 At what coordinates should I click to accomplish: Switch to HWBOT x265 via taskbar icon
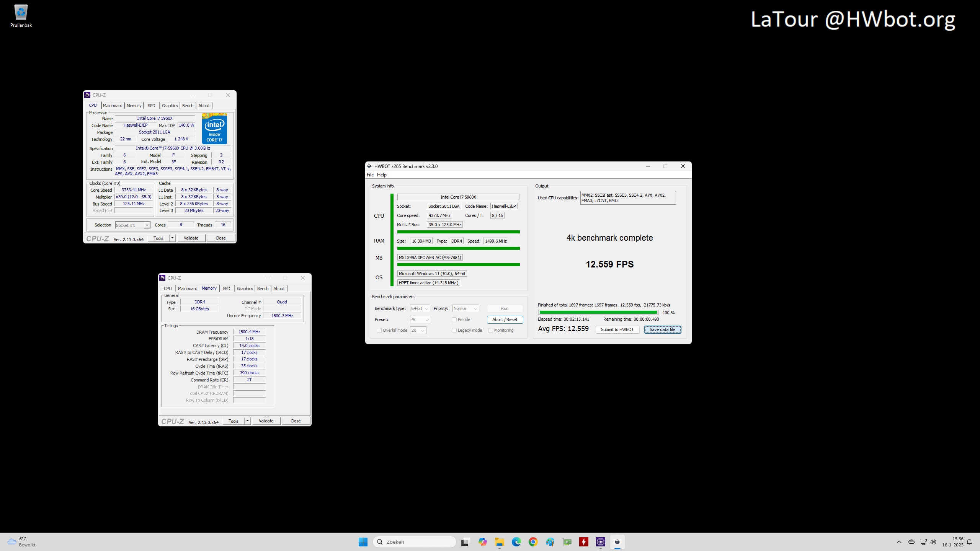tap(617, 542)
